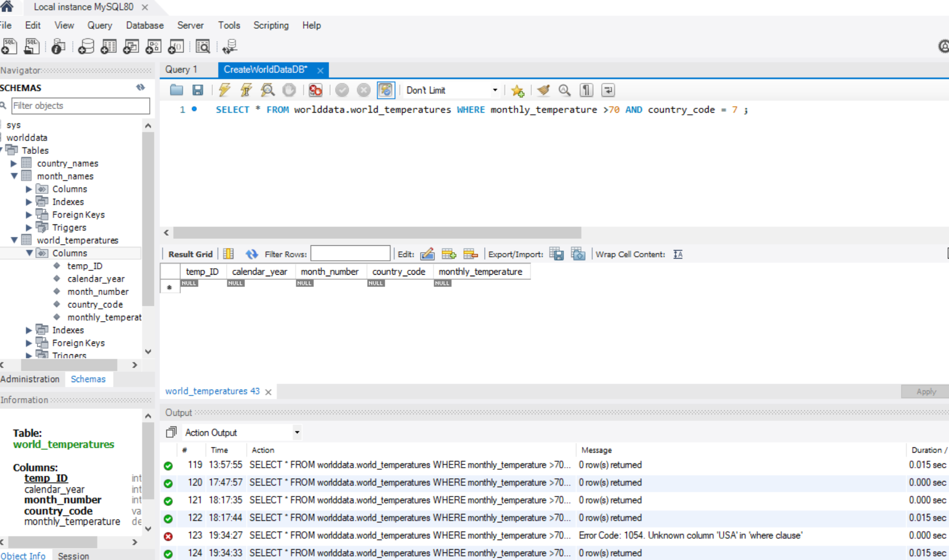
Task: Create new stored procedure icon
Action: (153, 46)
